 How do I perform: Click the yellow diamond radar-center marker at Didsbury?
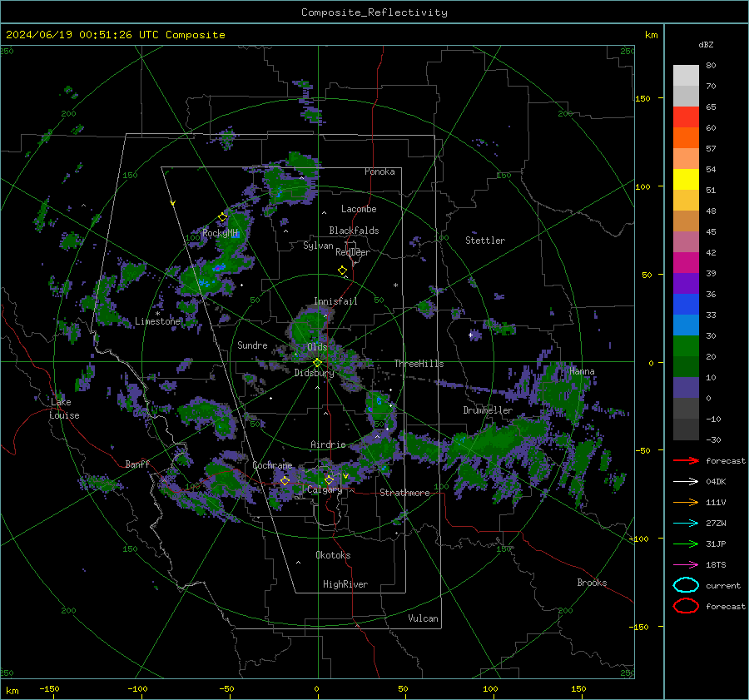tap(317, 363)
